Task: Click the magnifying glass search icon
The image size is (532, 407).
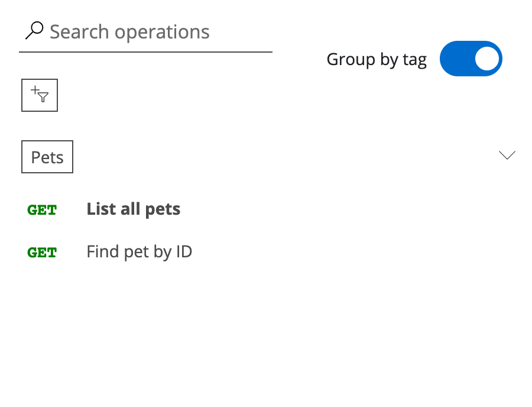Action: click(x=34, y=31)
